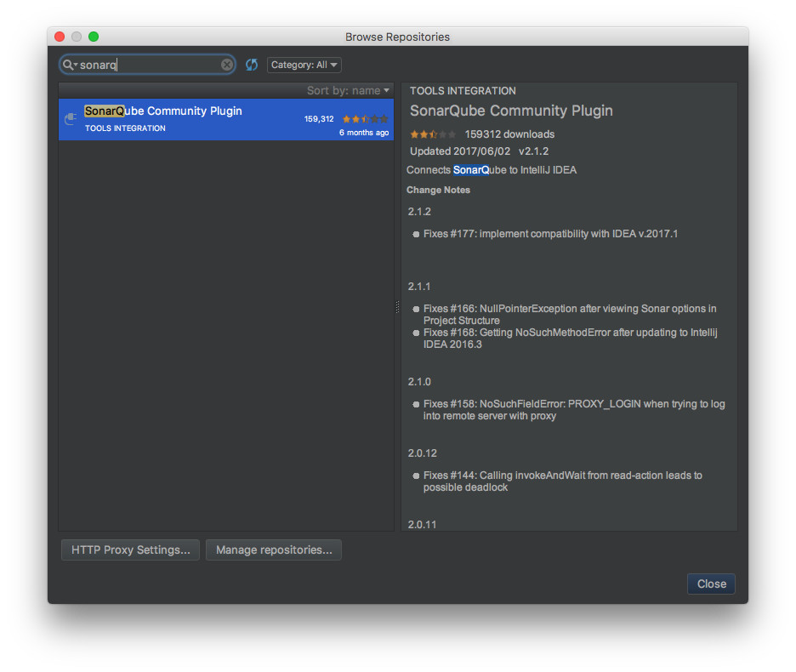
Task: Open the Sort by: name dropdown
Action: (x=348, y=90)
